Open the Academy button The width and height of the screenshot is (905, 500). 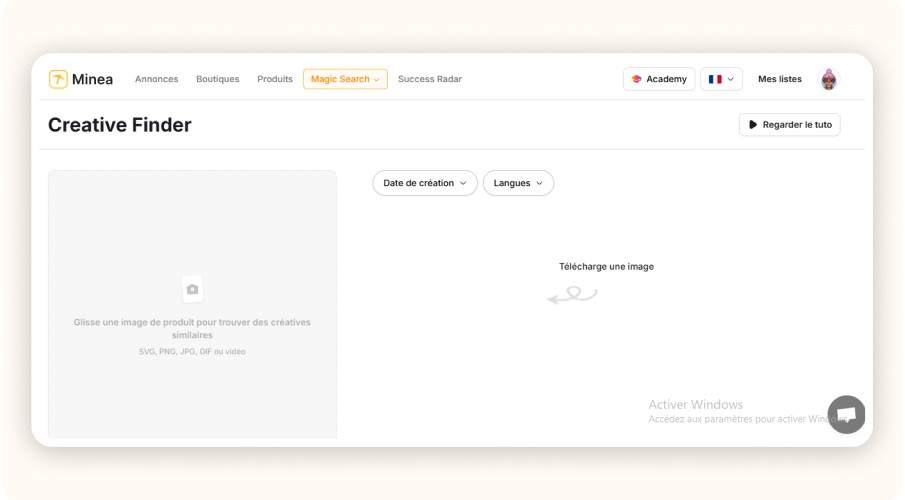tap(659, 79)
